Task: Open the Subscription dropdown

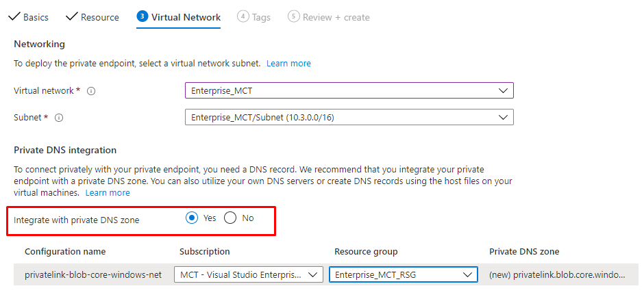Action: [x=248, y=274]
